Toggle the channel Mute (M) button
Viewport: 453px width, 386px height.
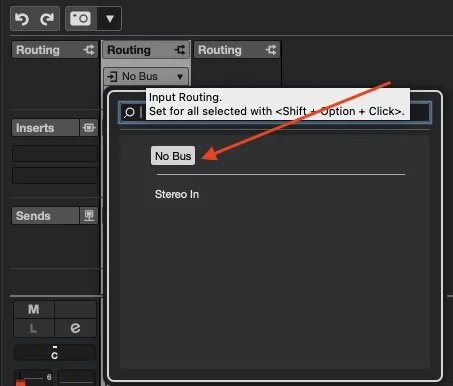pyautogui.click(x=34, y=309)
